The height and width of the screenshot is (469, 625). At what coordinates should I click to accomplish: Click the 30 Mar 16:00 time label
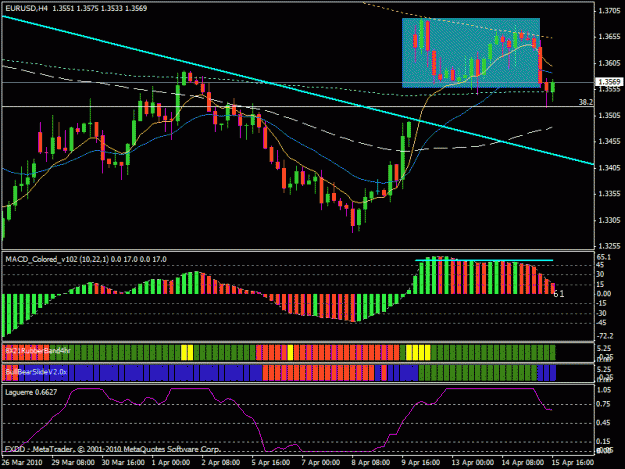pyautogui.click(x=123, y=462)
